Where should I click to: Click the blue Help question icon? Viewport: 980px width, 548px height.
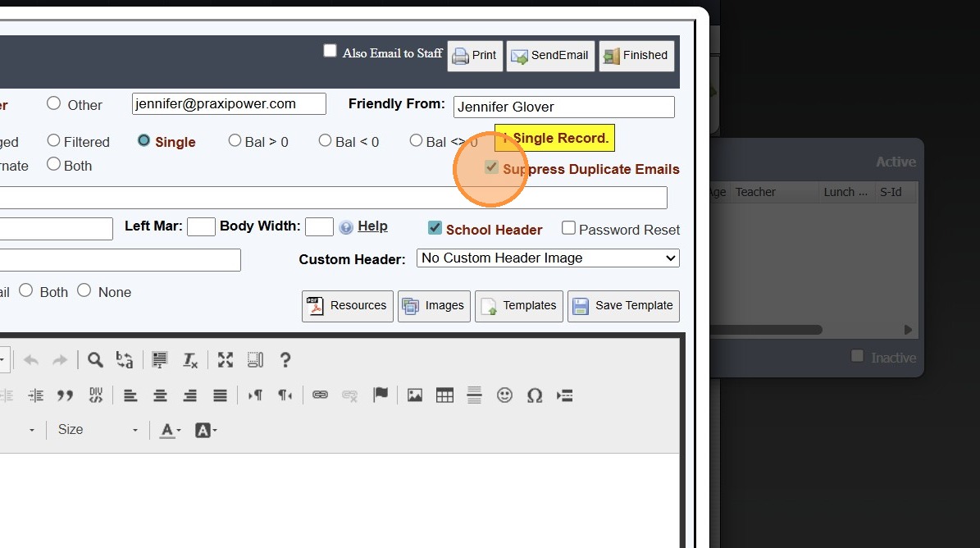click(x=346, y=227)
